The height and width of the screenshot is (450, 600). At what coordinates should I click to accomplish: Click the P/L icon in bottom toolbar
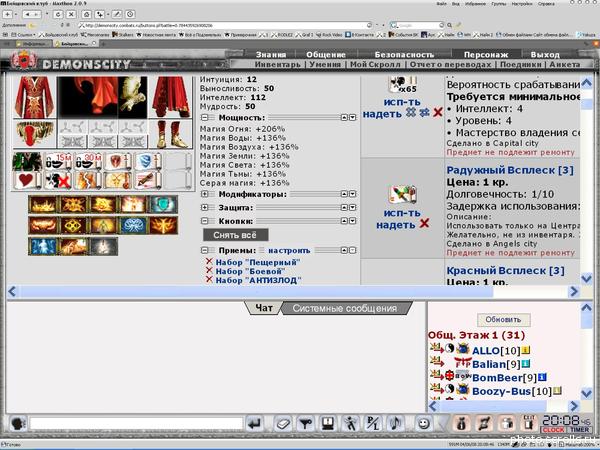(372, 424)
